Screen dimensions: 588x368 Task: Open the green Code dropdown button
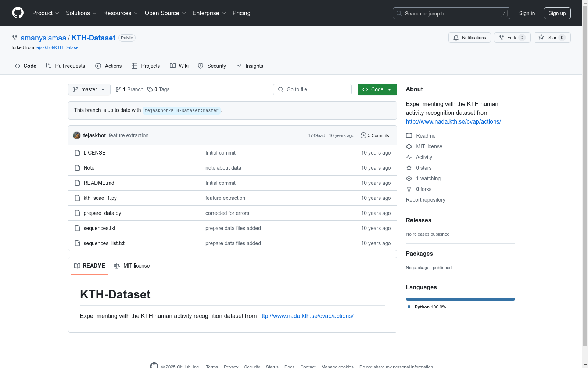(377, 89)
